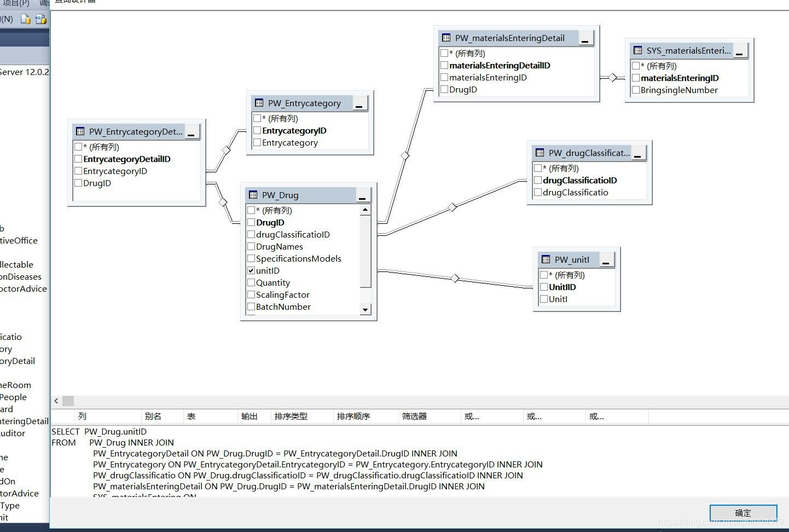Check all columns in PW_unitI

[x=544, y=275]
